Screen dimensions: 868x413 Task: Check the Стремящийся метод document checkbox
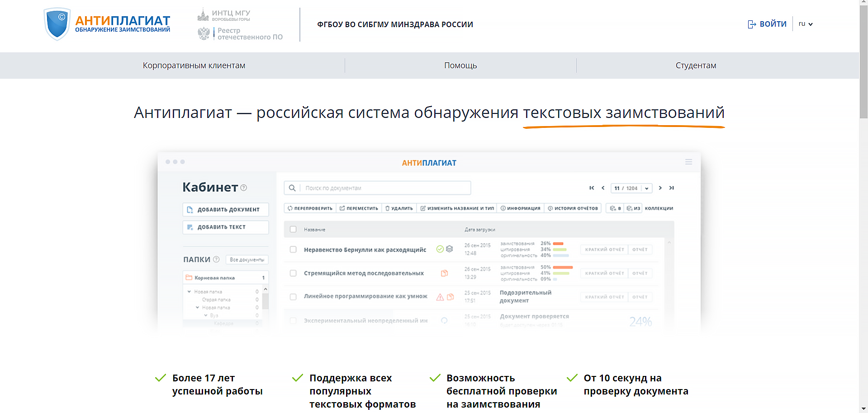(293, 273)
